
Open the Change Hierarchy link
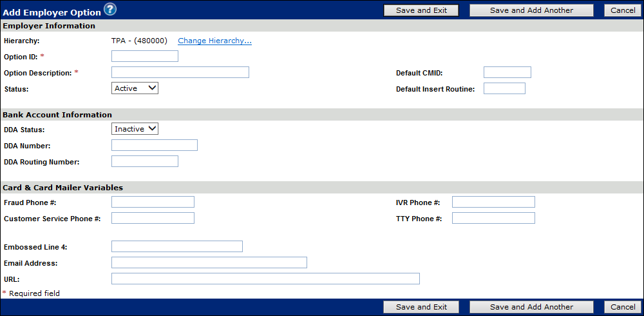pos(214,41)
